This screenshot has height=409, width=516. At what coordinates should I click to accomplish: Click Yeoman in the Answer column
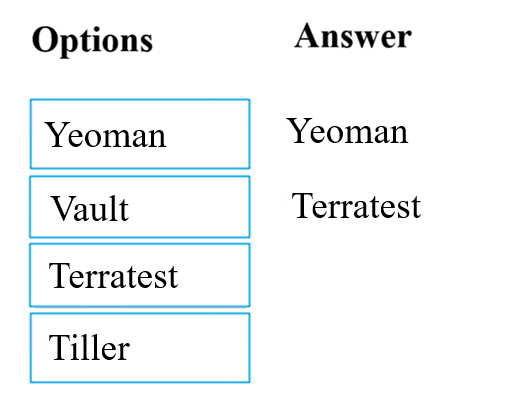(x=347, y=131)
